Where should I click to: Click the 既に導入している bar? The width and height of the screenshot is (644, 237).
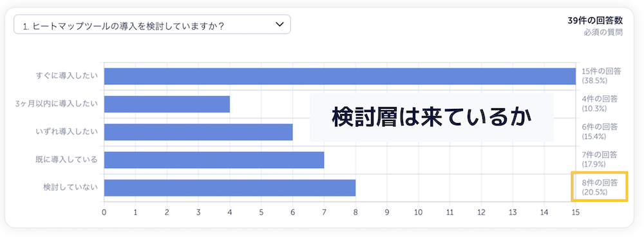pos(214,160)
